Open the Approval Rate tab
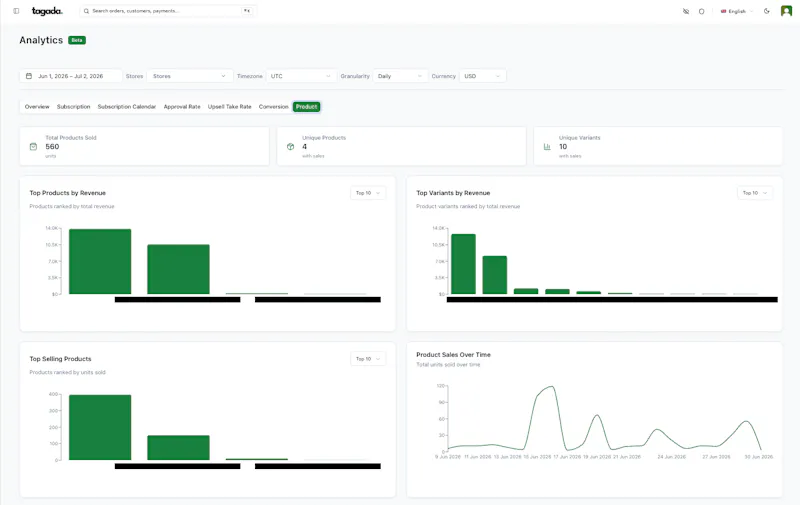 click(182, 107)
